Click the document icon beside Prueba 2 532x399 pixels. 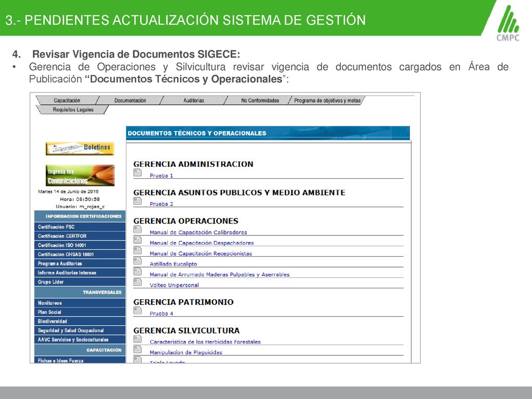point(137,201)
